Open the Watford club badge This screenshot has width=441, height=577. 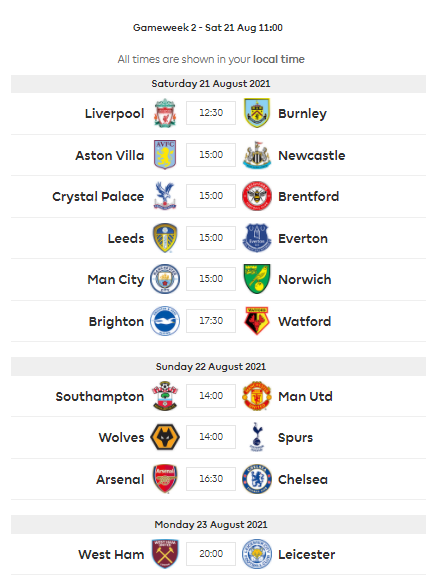pyautogui.click(x=257, y=321)
